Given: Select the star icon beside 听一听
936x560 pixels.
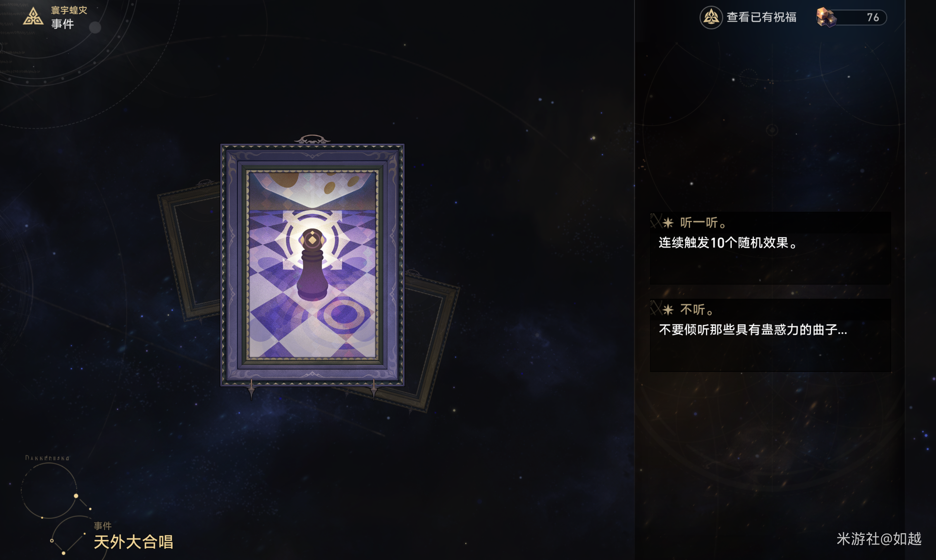Looking at the screenshot, I should click(x=668, y=223).
